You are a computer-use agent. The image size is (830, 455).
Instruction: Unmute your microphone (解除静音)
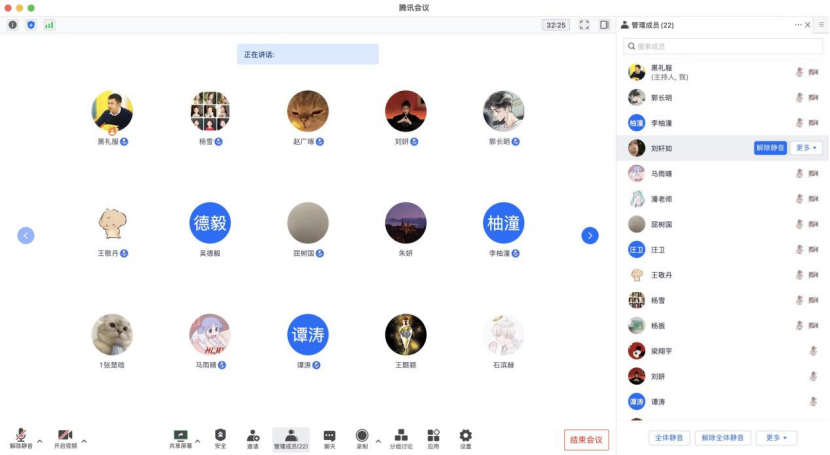point(21,438)
